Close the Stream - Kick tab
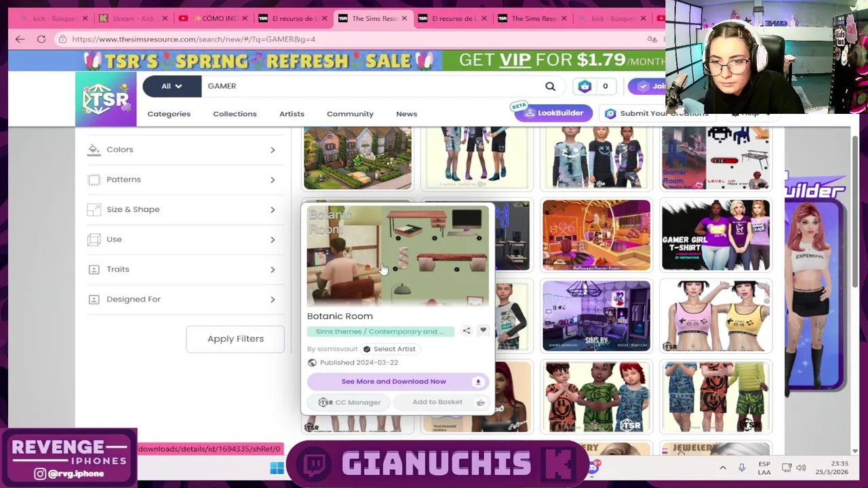The image size is (868, 488). [x=165, y=18]
